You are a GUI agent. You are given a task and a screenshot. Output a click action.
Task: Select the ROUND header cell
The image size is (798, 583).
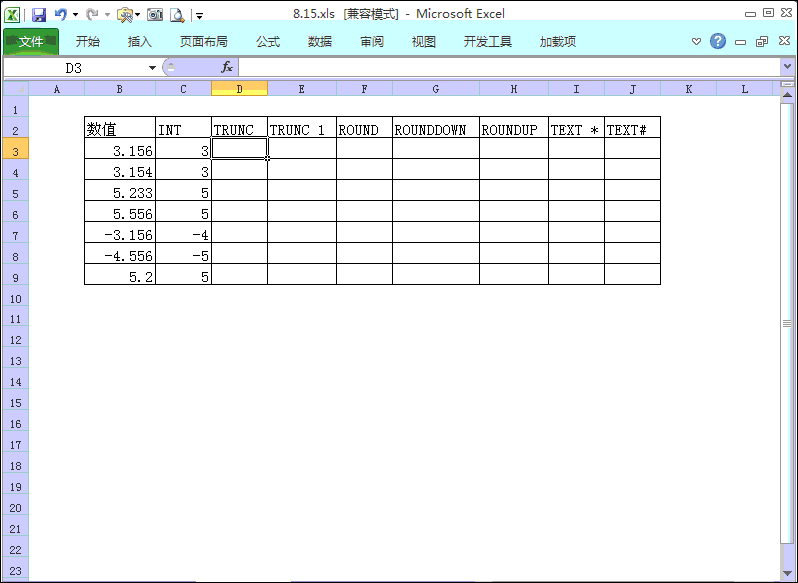(364, 127)
